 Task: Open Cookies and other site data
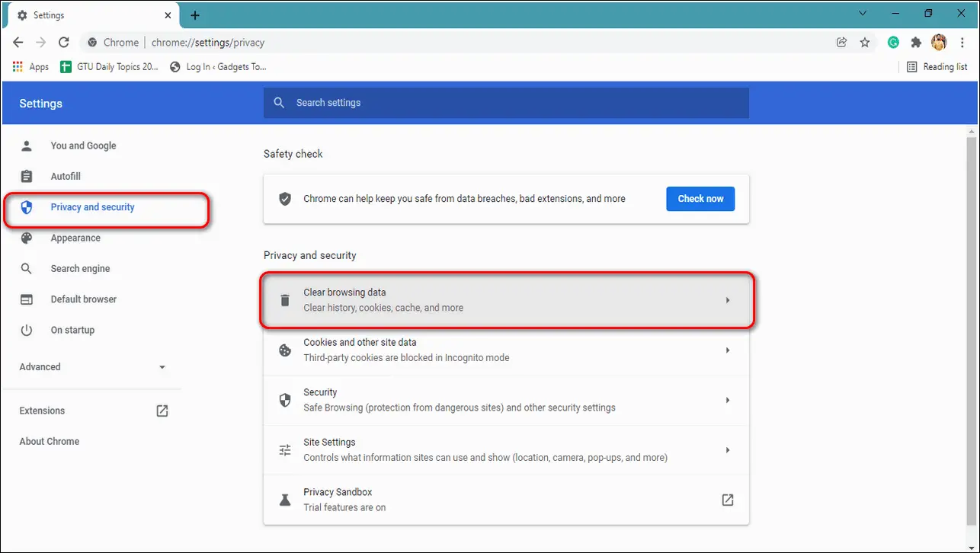pyautogui.click(x=506, y=350)
